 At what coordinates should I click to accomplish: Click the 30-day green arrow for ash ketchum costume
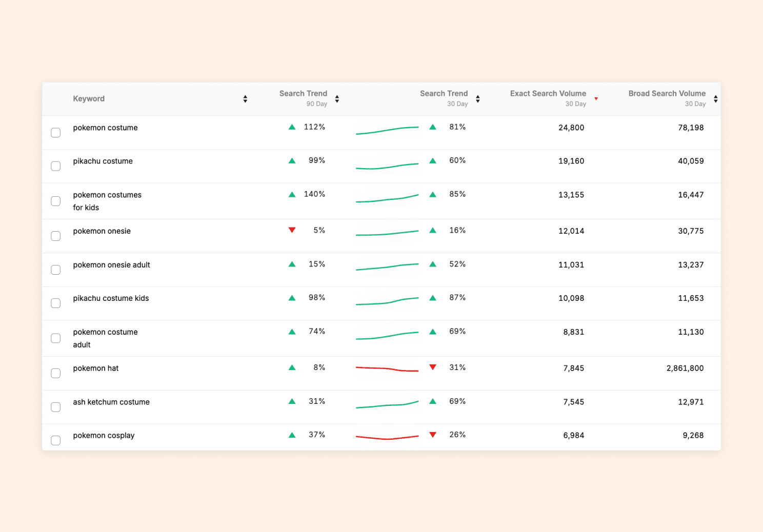pos(433,401)
